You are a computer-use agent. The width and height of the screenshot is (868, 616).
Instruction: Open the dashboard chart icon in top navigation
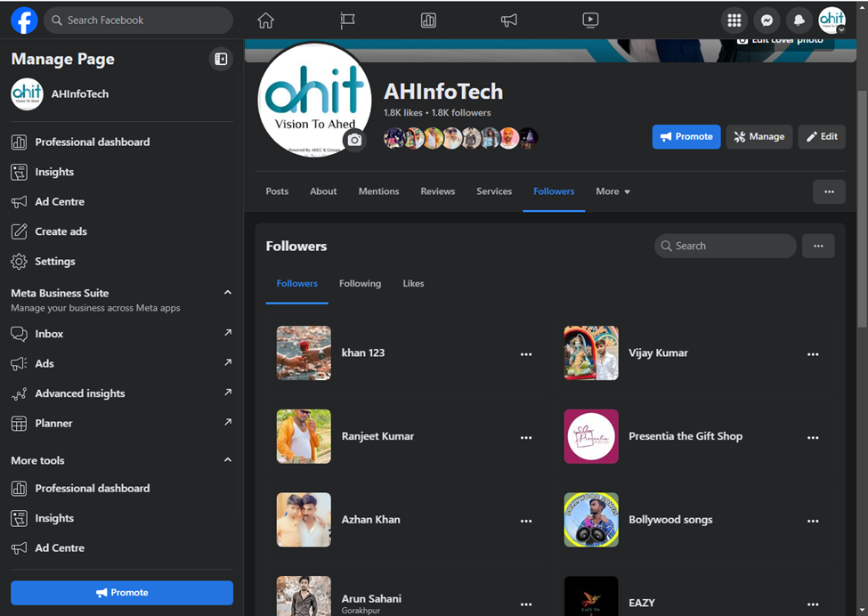point(428,20)
